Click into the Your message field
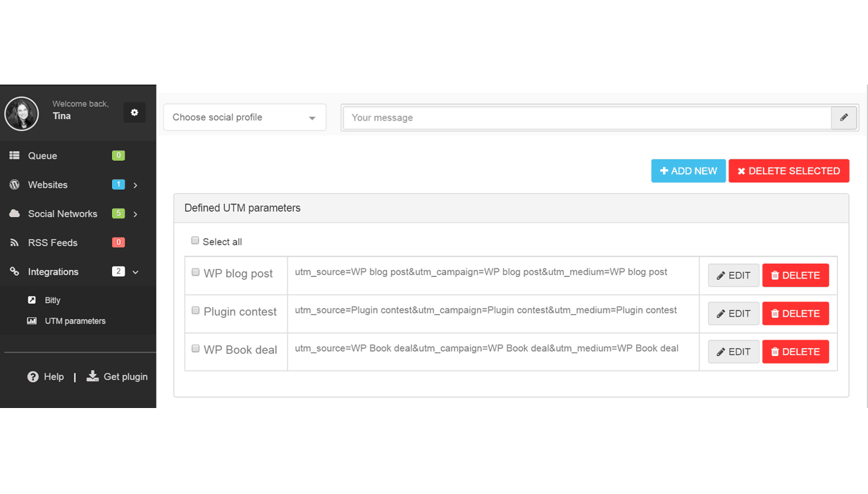Screen dimensions: 868x494 (587, 118)
